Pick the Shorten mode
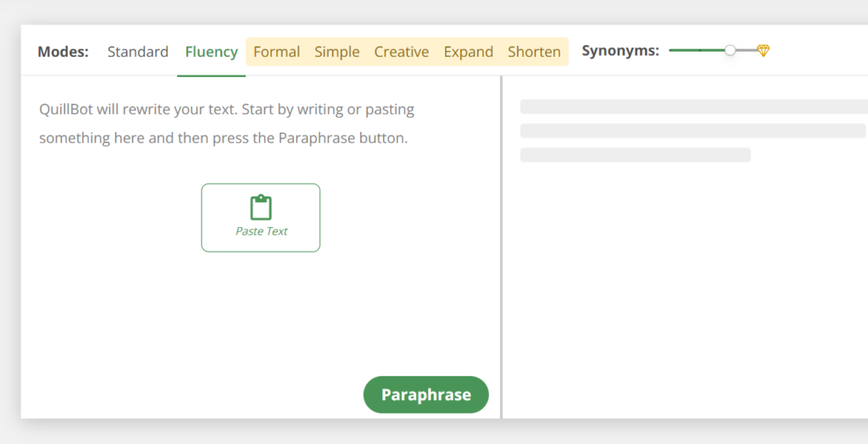 click(x=534, y=52)
